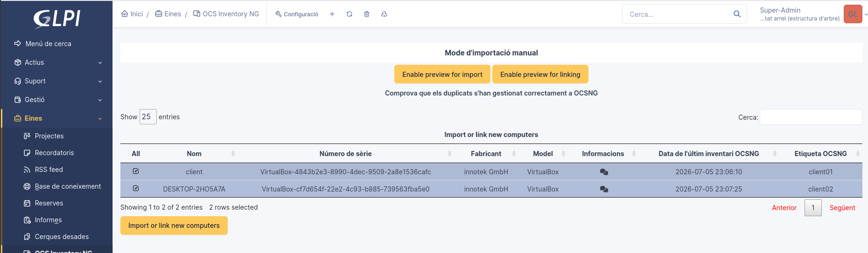The image size is (868, 253).
Task: Click Import or link new computers button
Action: pos(174,226)
